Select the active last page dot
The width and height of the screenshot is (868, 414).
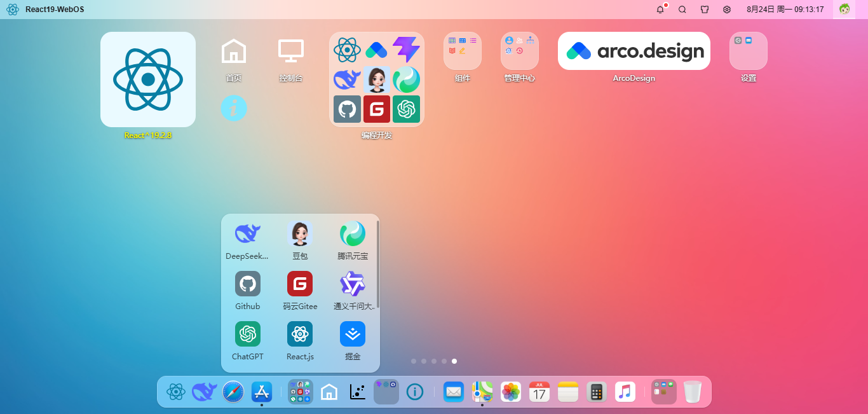tap(454, 361)
